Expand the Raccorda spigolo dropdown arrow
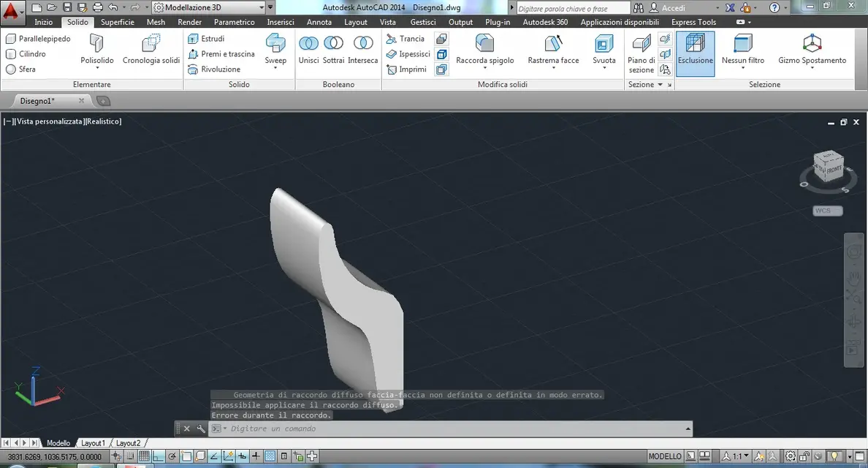The height and width of the screenshot is (468, 868). pos(485,68)
